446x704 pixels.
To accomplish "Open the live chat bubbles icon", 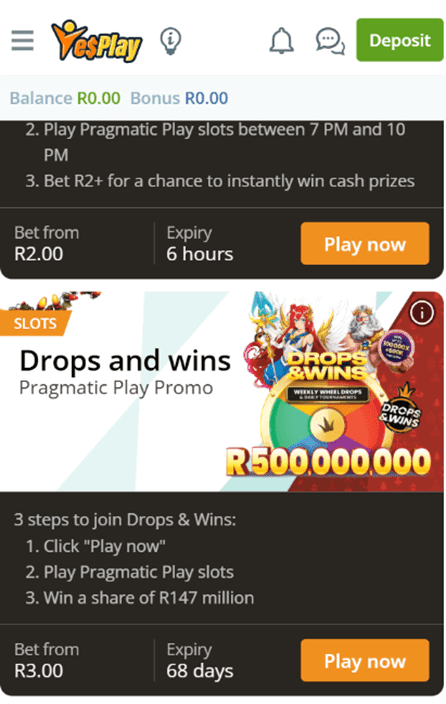I will click(x=330, y=41).
